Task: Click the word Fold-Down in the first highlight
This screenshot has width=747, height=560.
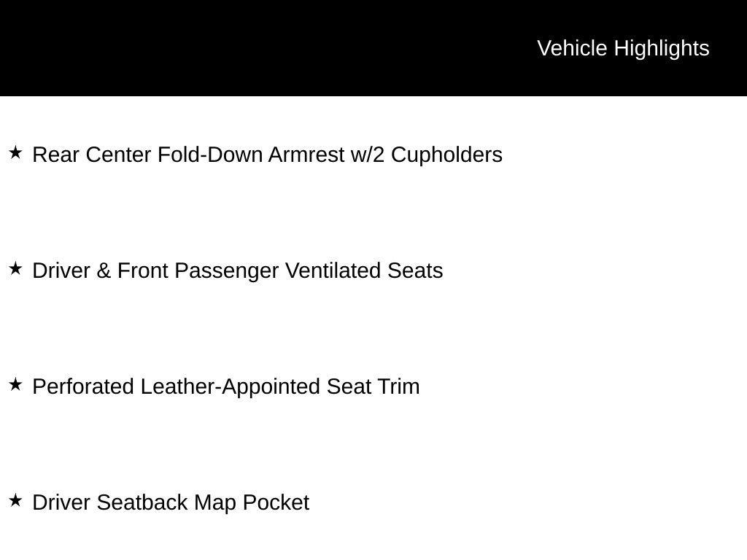Action: (x=209, y=155)
